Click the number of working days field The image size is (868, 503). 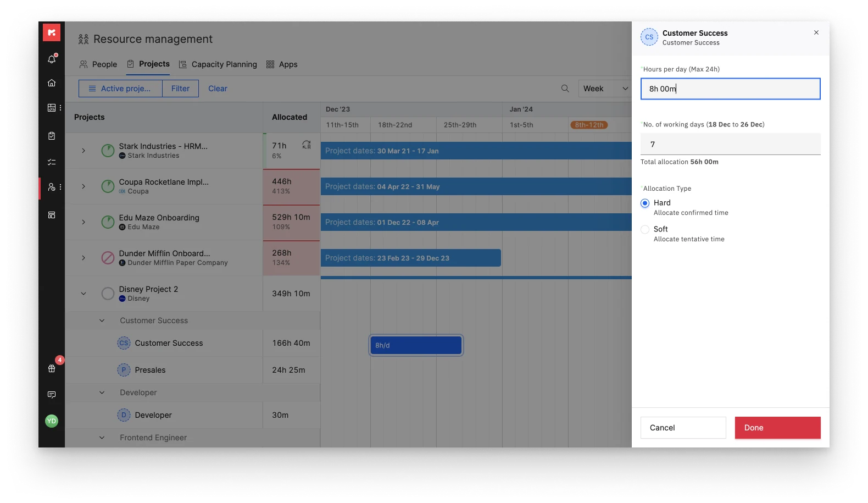click(731, 144)
